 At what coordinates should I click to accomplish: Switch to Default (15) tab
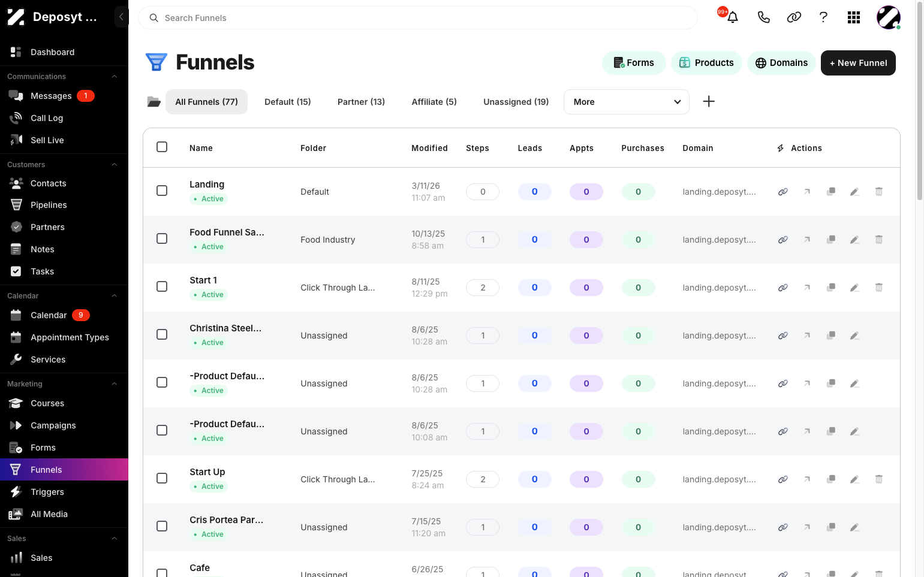[288, 102]
